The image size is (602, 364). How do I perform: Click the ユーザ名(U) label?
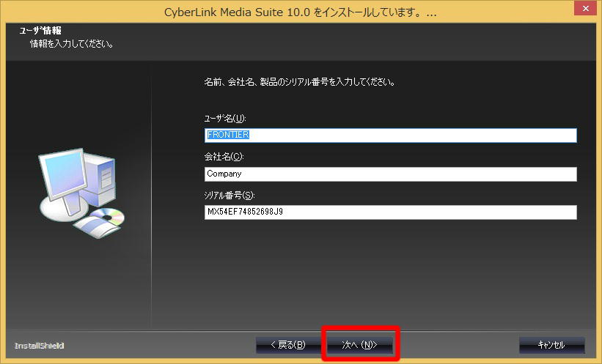coord(225,119)
